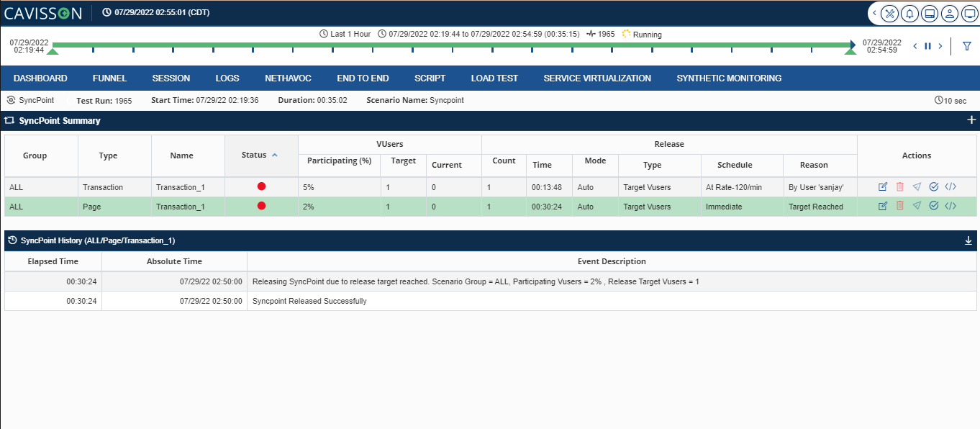Click the Cavisson logo

click(43, 13)
